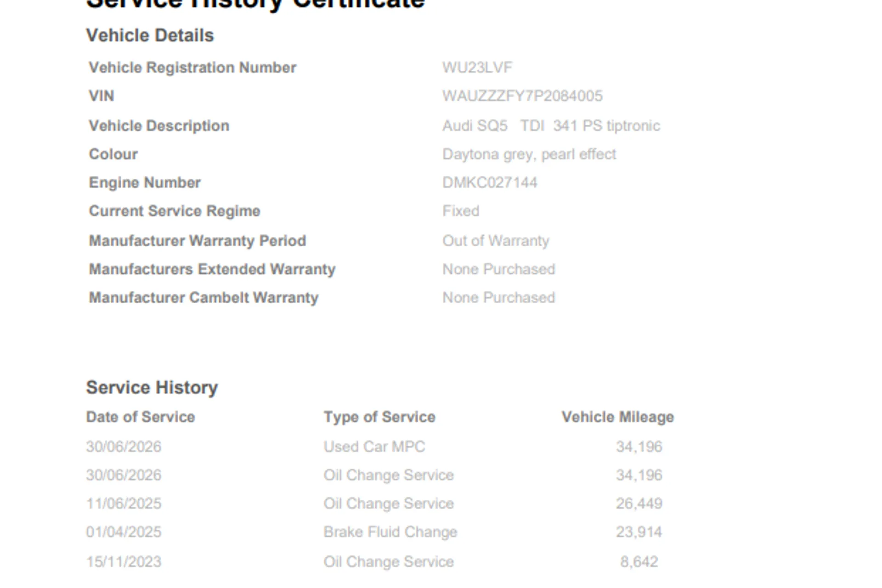Image resolution: width=882 pixels, height=588 pixels.
Task: Click the VIN value WAUZZZFY7P2084005
Action: pyautogui.click(x=522, y=96)
